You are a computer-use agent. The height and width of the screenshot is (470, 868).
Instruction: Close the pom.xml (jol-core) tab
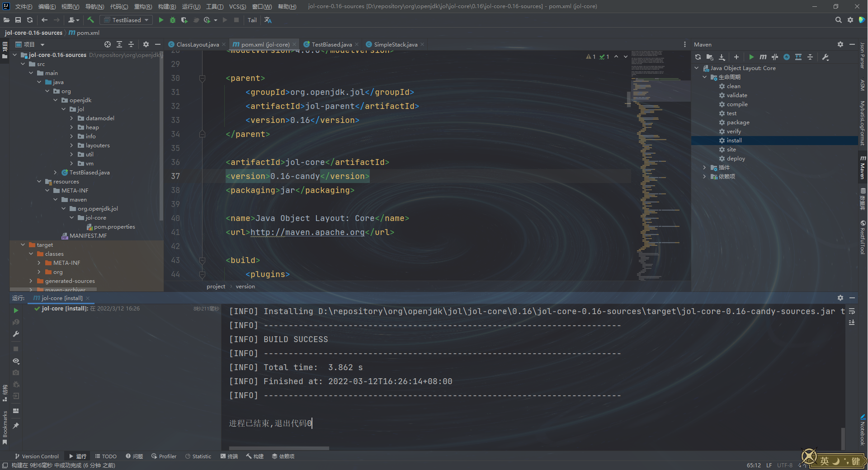click(294, 44)
